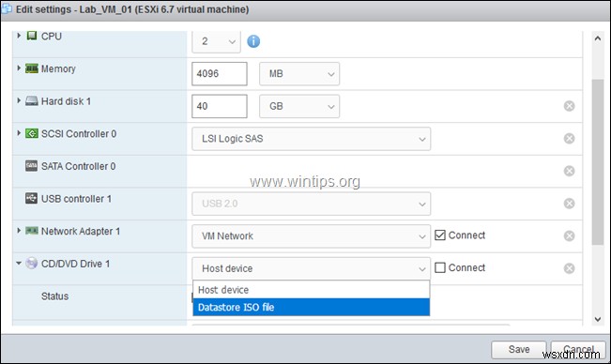
Task: Remove USB controller 1 with its X icon
Action: click(570, 204)
